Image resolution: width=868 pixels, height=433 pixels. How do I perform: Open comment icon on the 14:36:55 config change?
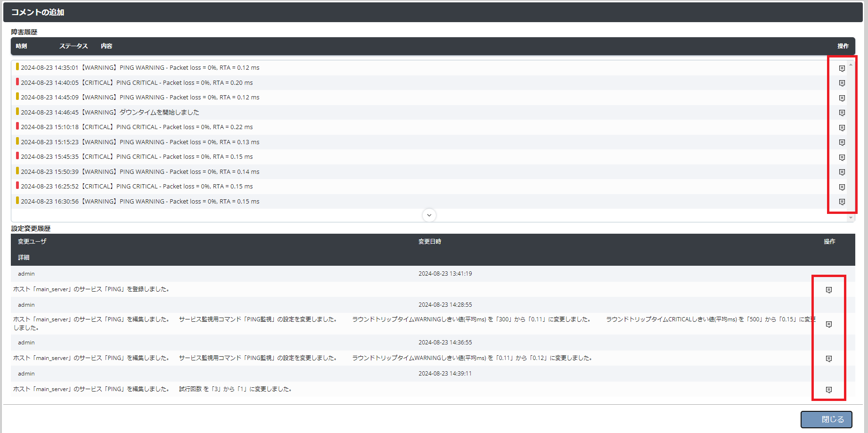point(829,358)
